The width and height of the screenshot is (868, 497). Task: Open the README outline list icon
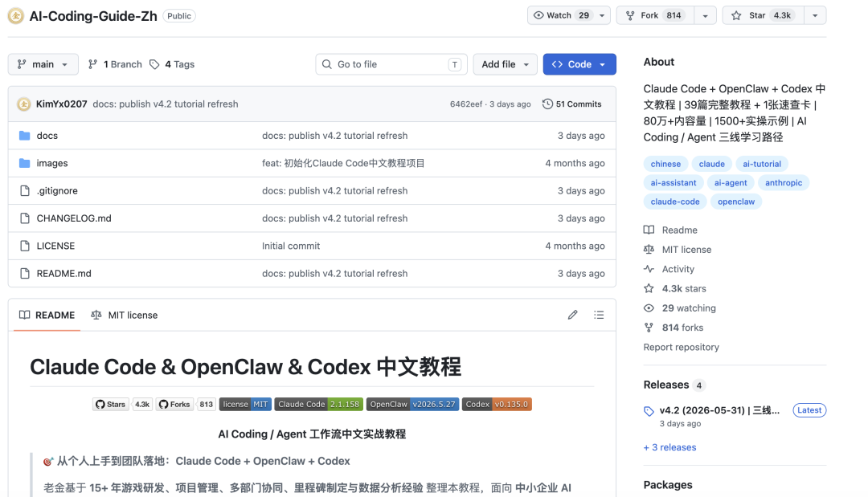pyautogui.click(x=599, y=315)
